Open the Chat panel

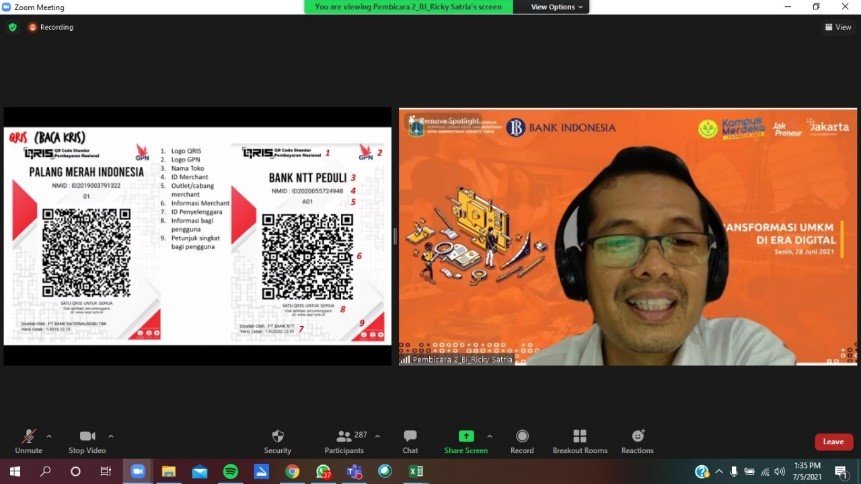[410, 442]
